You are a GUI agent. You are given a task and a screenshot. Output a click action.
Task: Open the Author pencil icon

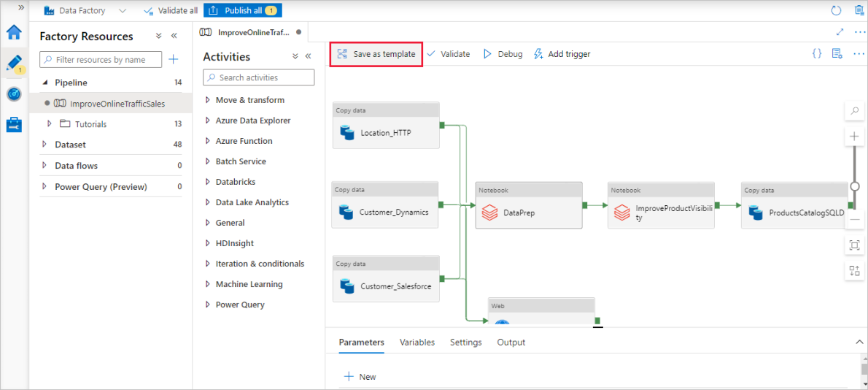14,63
